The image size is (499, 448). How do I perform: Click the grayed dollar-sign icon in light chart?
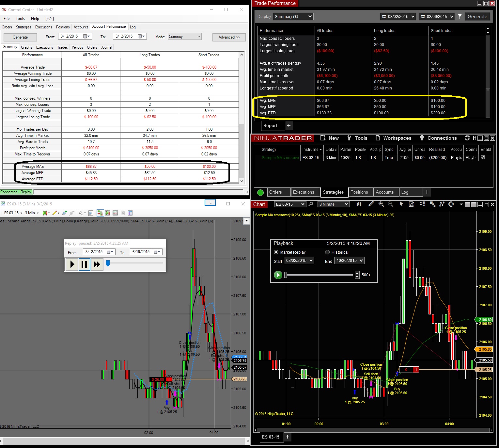coord(123,213)
